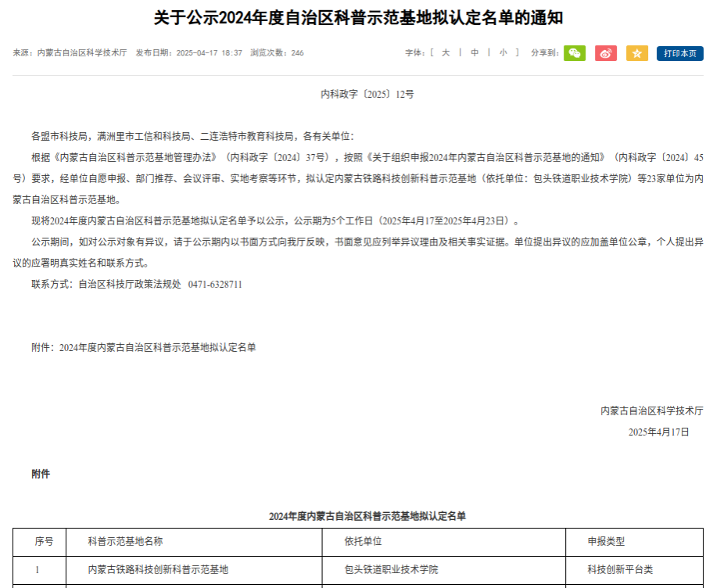
Task: Click the 打印本页 print button
Action: (680, 53)
